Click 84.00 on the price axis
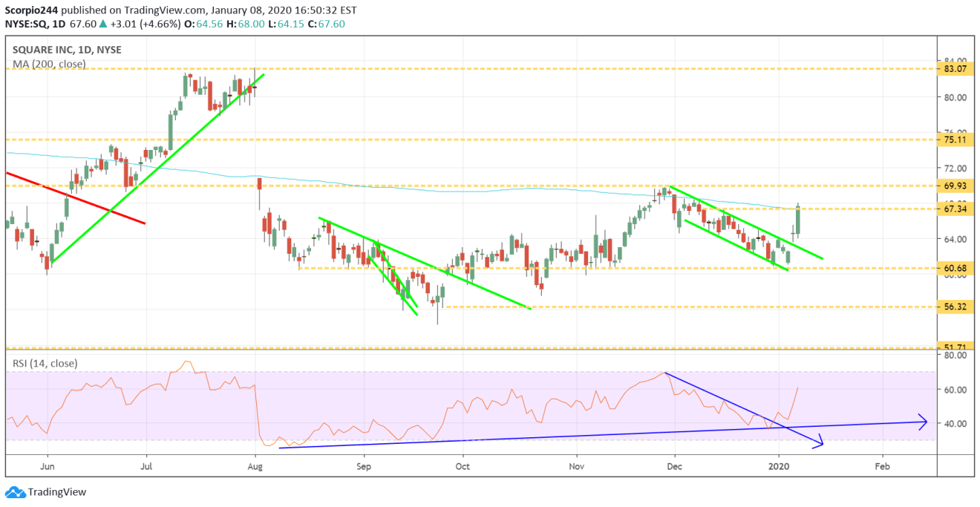 [954, 60]
